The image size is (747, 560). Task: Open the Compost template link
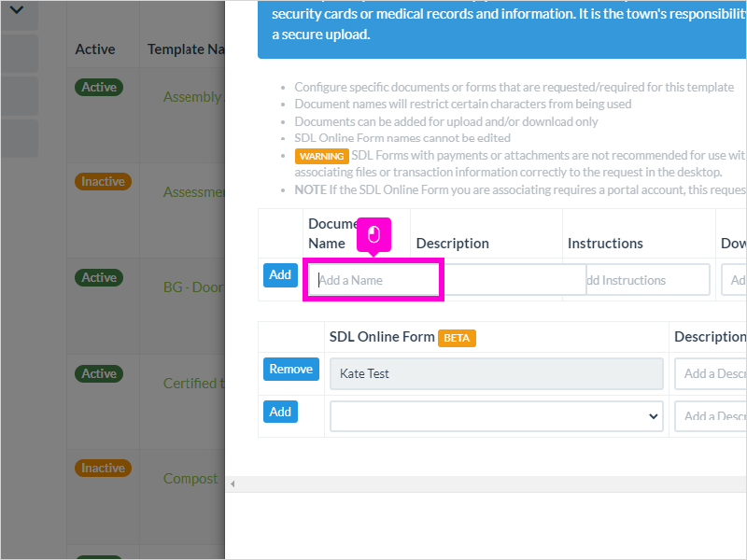[x=190, y=478]
